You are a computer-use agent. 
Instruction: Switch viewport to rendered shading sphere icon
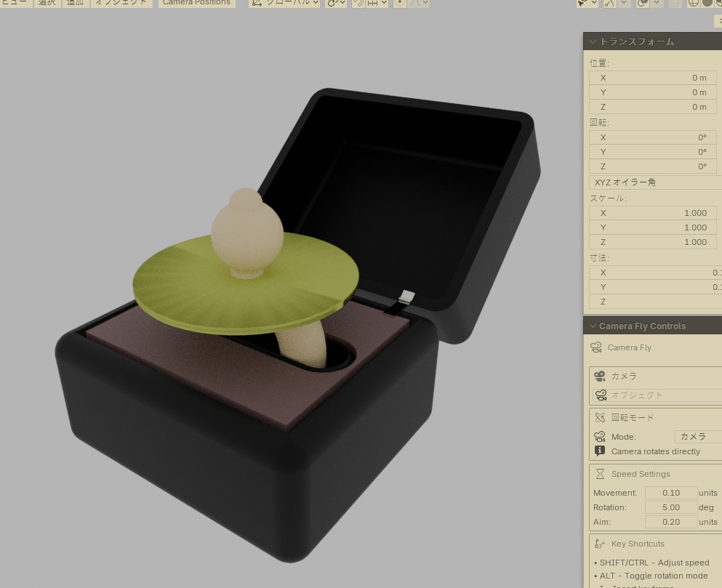pyautogui.click(x=718, y=4)
